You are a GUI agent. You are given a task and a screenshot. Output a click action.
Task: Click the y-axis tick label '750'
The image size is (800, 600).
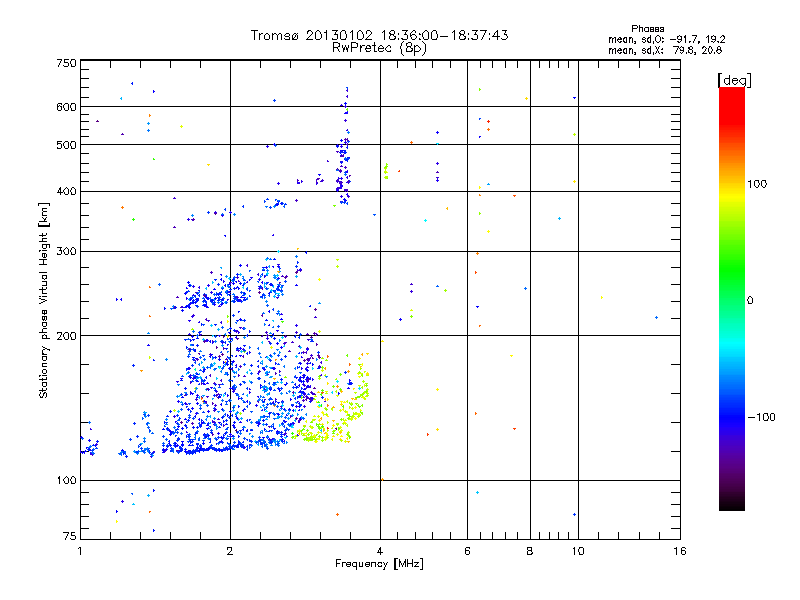tap(66, 63)
